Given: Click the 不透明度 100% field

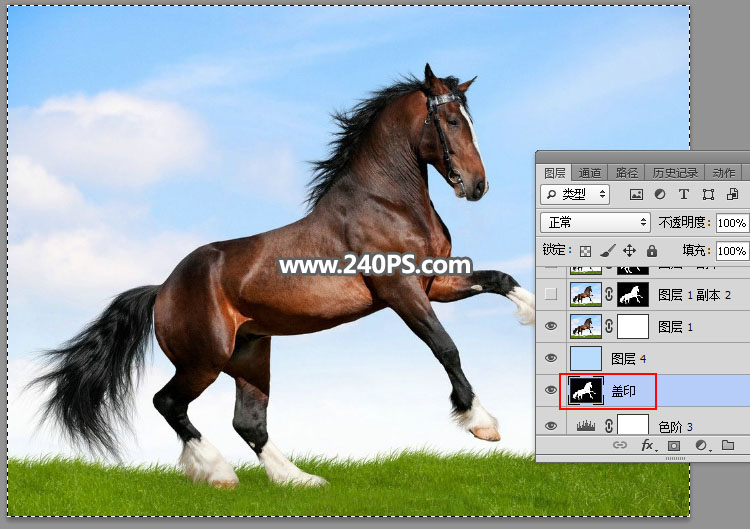Looking at the screenshot, I should (732, 223).
